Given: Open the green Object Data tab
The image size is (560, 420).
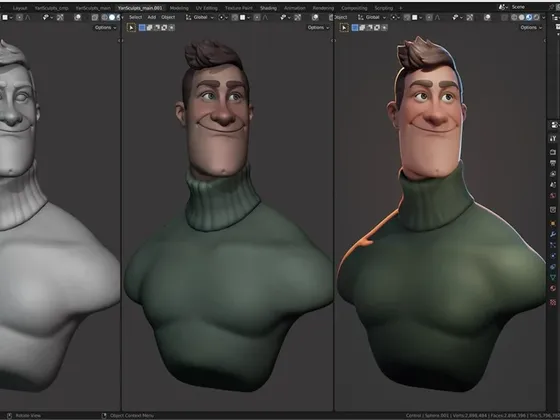Looking at the screenshot, I should pyautogui.click(x=553, y=277).
